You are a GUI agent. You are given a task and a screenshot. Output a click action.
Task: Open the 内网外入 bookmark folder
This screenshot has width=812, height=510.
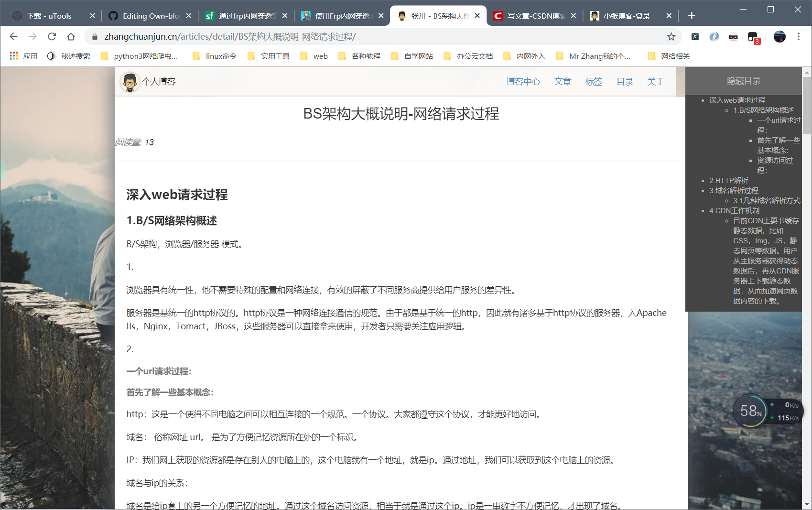525,56
